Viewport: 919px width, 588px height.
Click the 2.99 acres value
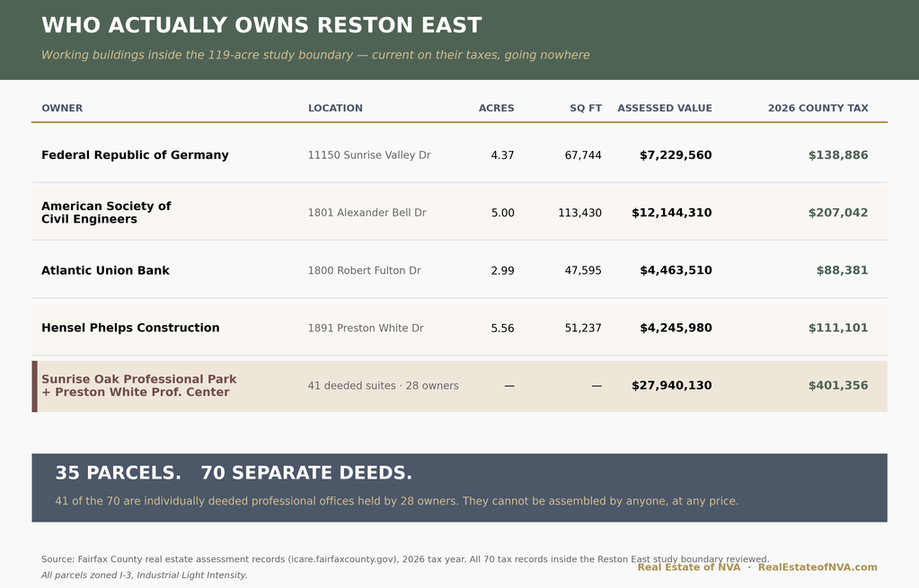click(502, 270)
